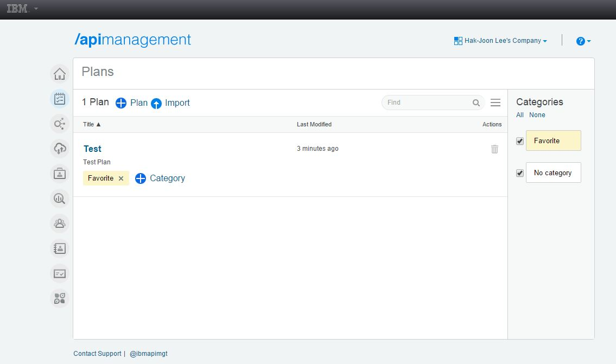Open the briefcase badge sidebar icon
616x364 pixels.
click(x=60, y=174)
